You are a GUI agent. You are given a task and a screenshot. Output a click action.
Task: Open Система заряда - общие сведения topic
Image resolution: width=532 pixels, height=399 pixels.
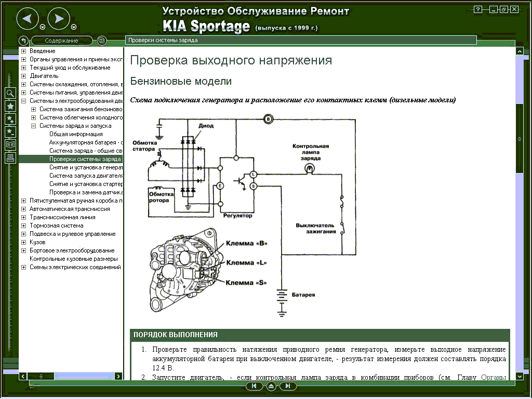click(86, 151)
